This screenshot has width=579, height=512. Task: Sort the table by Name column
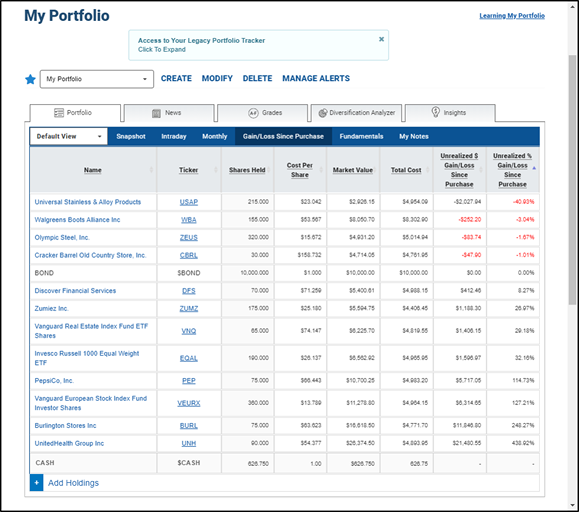[x=92, y=170]
